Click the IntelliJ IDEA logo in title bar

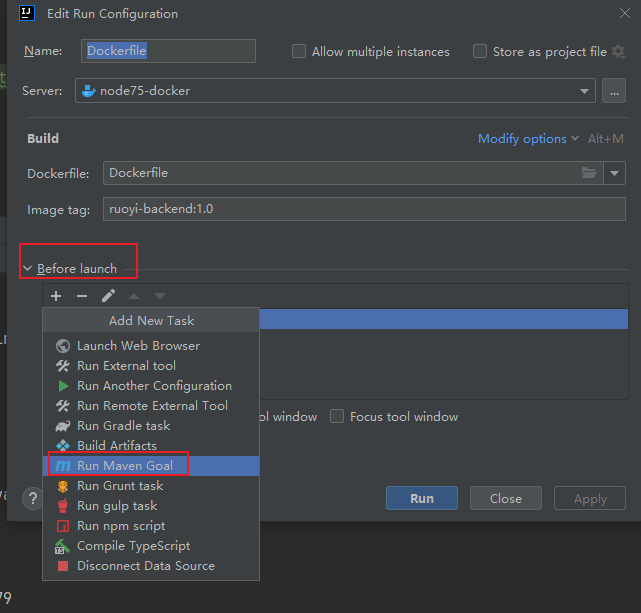(x=27, y=13)
